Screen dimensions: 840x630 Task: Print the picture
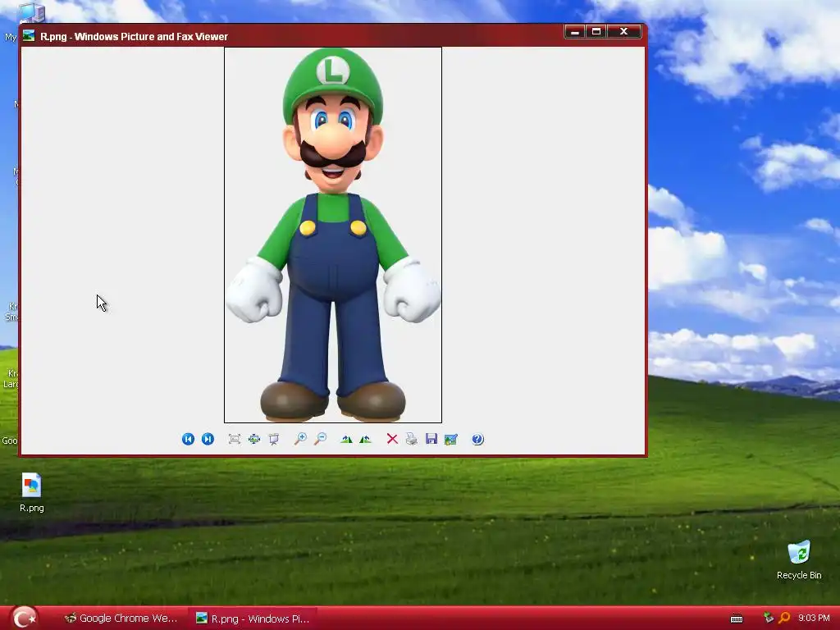[x=412, y=440]
